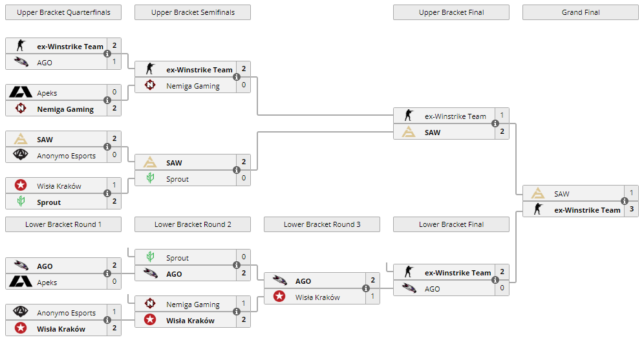Viewport: 644px width, 342px height.
Task: Click the Grand Final column header
Action: (x=581, y=12)
